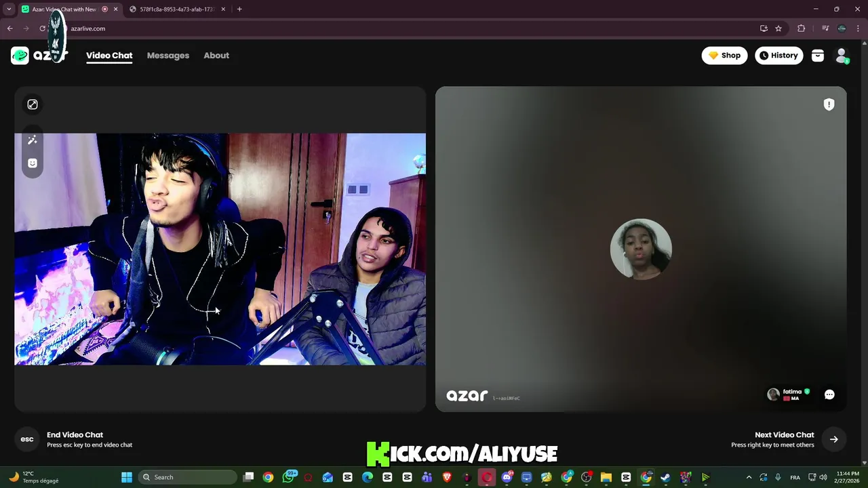View the chat History

(x=778, y=56)
